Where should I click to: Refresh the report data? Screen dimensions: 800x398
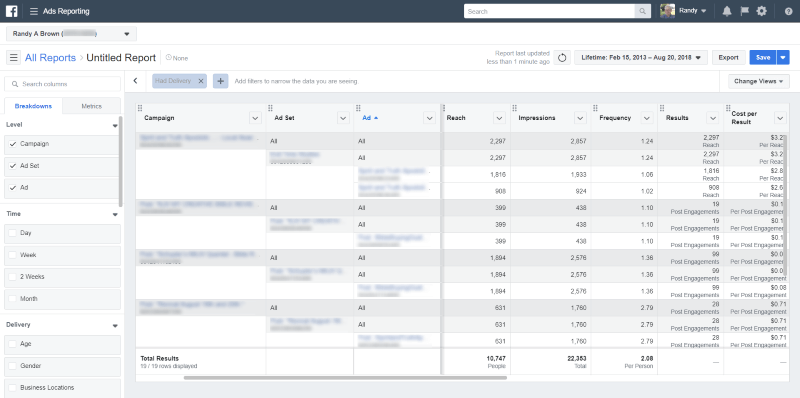click(562, 58)
